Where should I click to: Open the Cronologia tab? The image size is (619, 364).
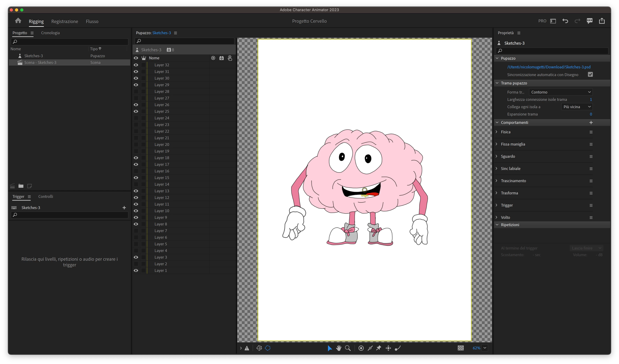[50, 33]
